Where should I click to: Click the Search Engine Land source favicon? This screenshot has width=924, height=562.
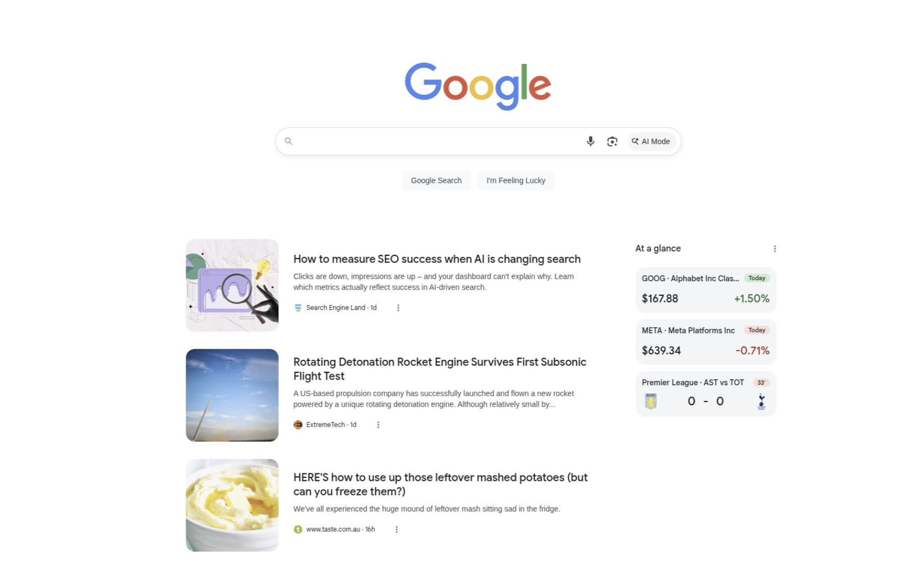tap(298, 307)
